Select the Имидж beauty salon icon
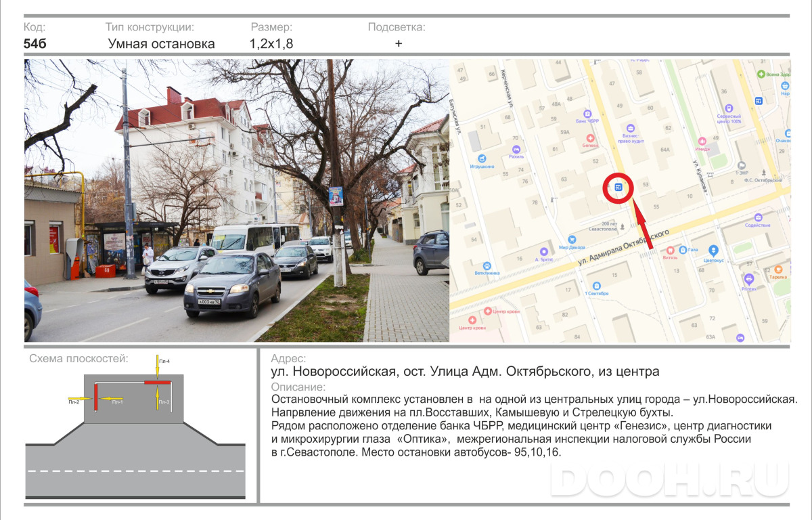Screen dimensions: 812x520 [x=702, y=142]
